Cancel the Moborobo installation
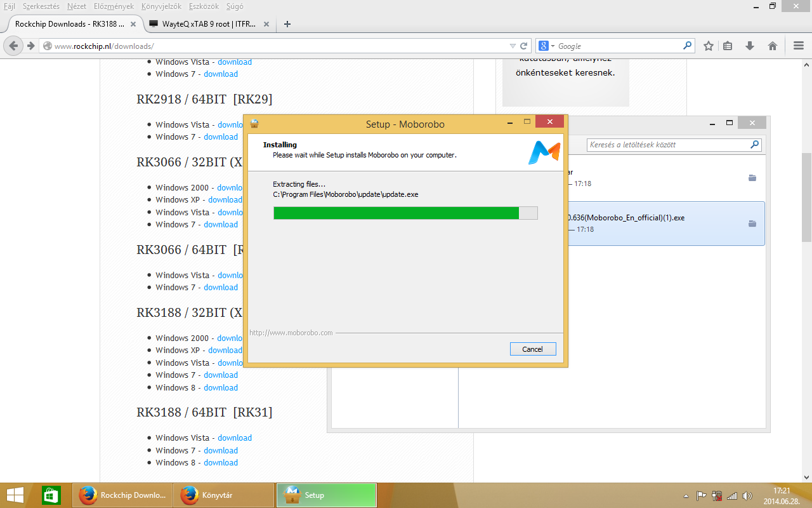The height and width of the screenshot is (508, 812). tap(532, 349)
